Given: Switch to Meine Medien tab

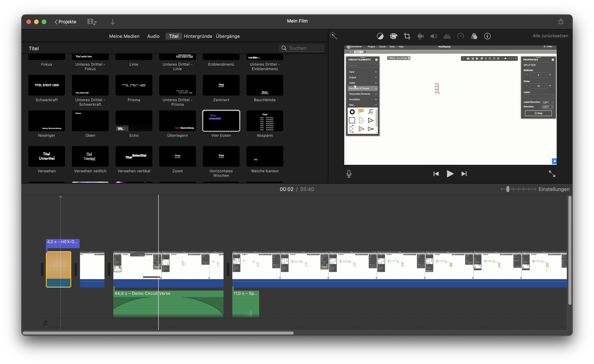Looking at the screenshot, I should pyautogui.click(x=124, y=36).
